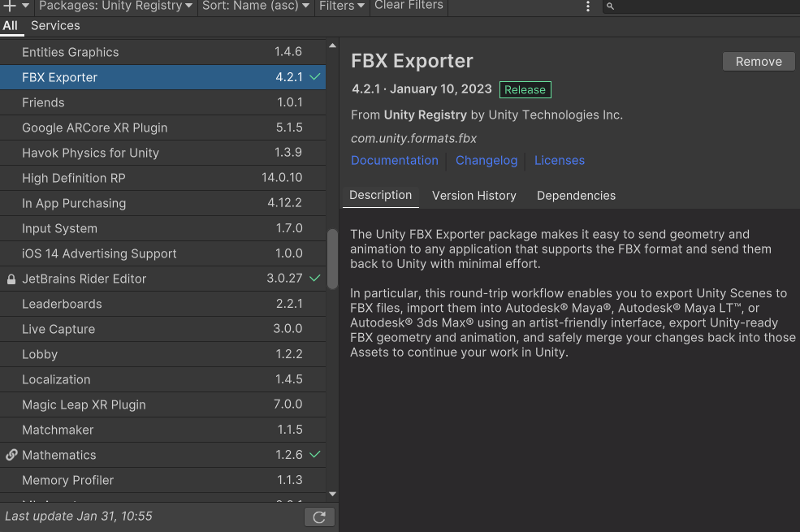Open the add package plus menu
This screenshot has height=532, width=800.
click(x=15, y=6)
